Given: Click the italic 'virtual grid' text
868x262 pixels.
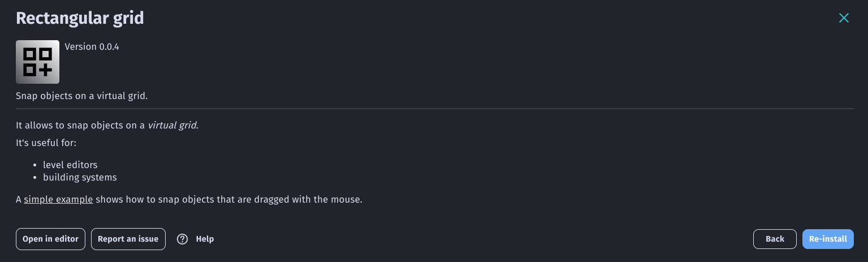Looking at the screenshot, I should (x=172, y=125).
